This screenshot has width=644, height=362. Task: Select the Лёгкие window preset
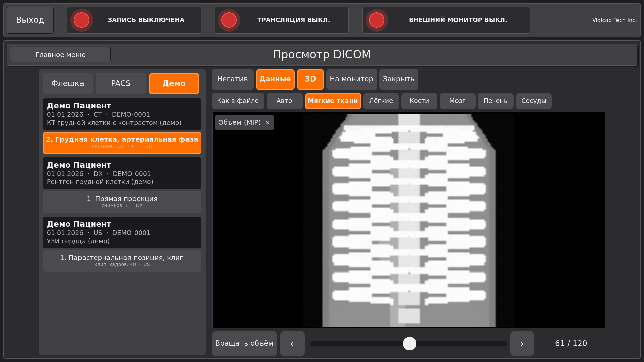tap(381, 101)
